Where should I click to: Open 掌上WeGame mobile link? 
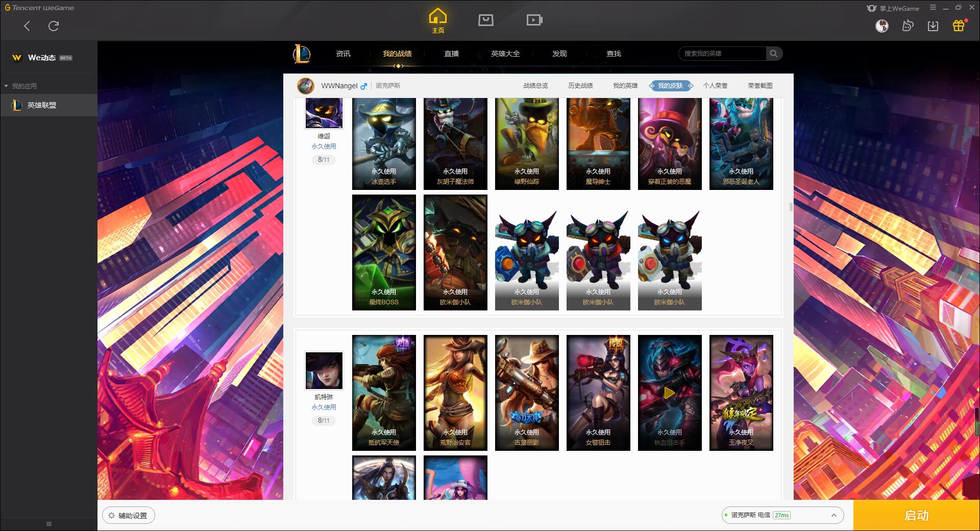click(893, 8)
